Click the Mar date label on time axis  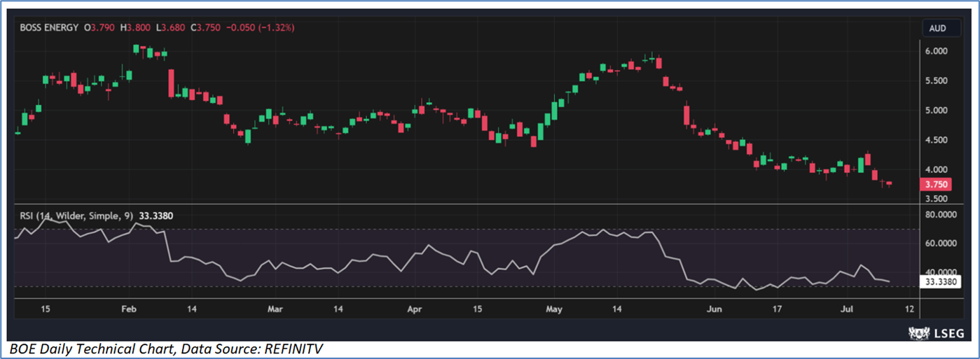click(275, 309)
